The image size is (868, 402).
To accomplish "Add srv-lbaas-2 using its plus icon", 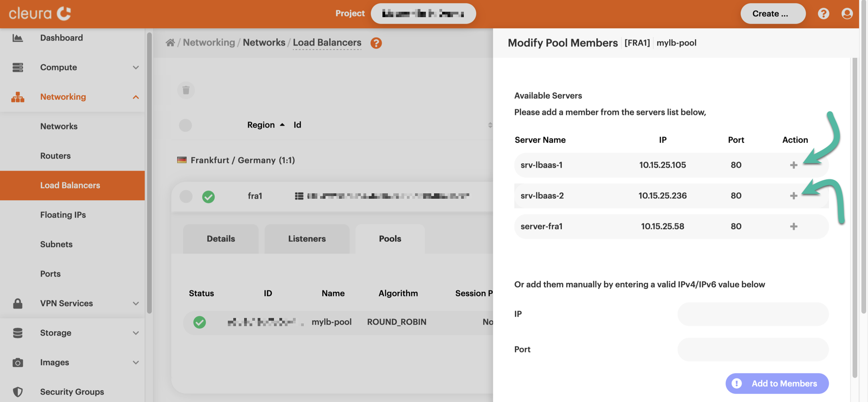I will click(x=793, y=196).
